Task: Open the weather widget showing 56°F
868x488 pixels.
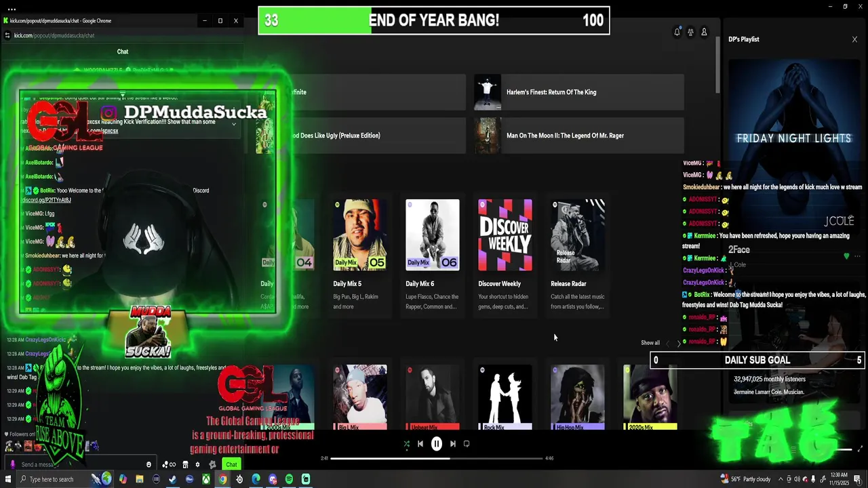Action: [x=745, y=479]
